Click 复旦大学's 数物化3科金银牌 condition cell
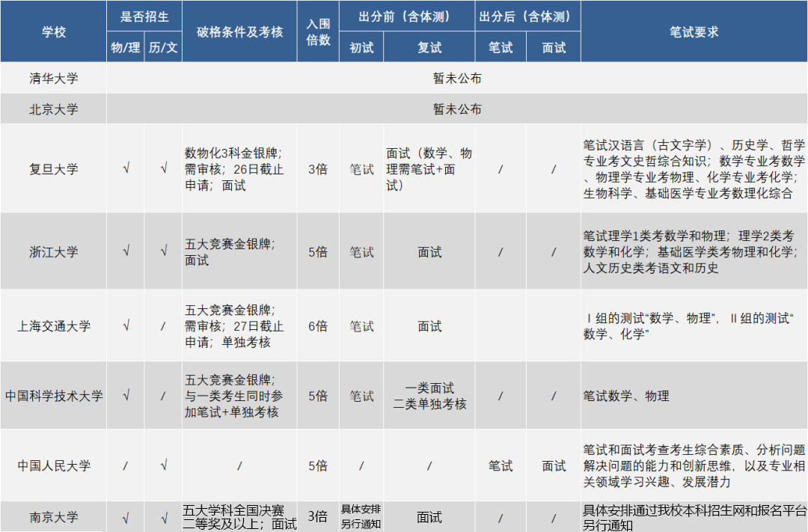The image size is (808, 532). pos(239,168)
